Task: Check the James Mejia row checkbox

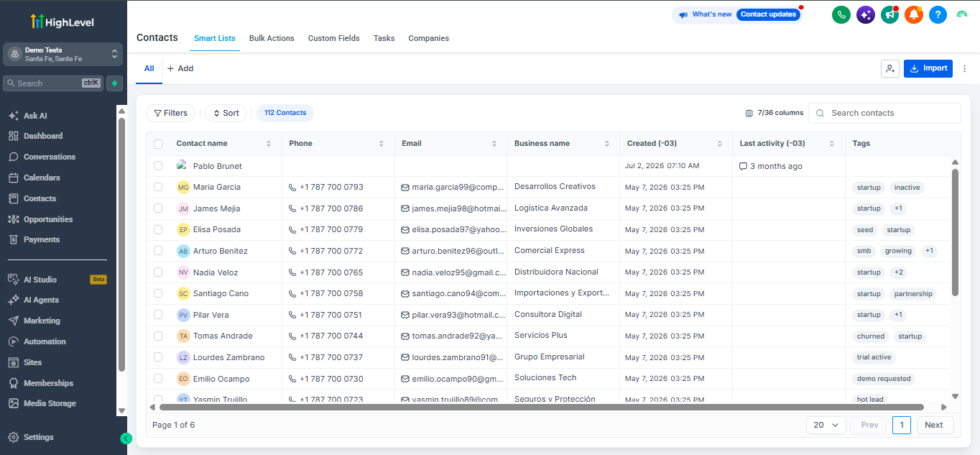Action: click(x=158, y=208)
